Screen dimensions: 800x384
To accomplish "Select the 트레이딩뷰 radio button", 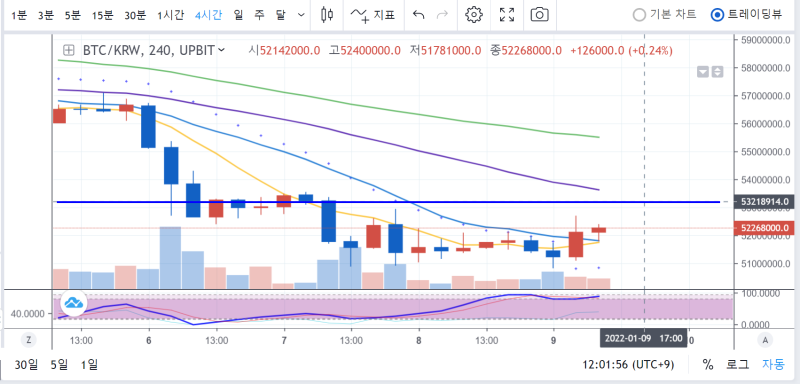I will tap(717, 15).
